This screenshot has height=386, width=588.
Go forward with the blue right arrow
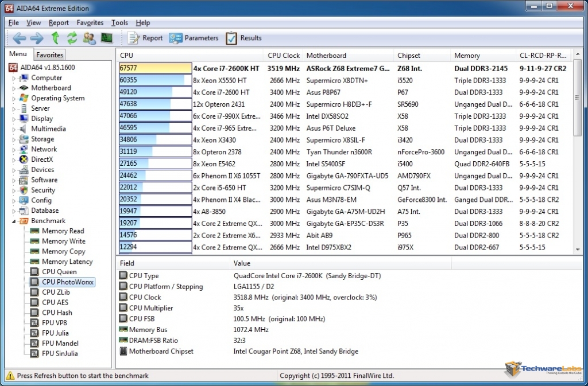click(x=37, y=38)
